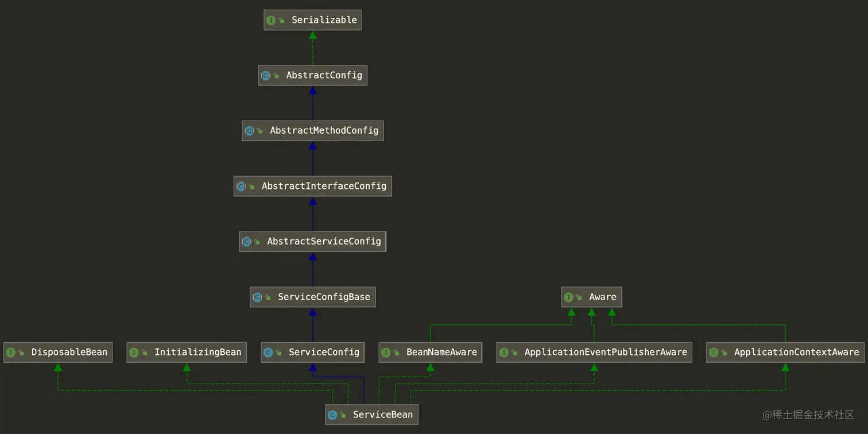Click the interface badge on BeanNameAware
This screenshot has height=434, width=868.
pos(385,352)
